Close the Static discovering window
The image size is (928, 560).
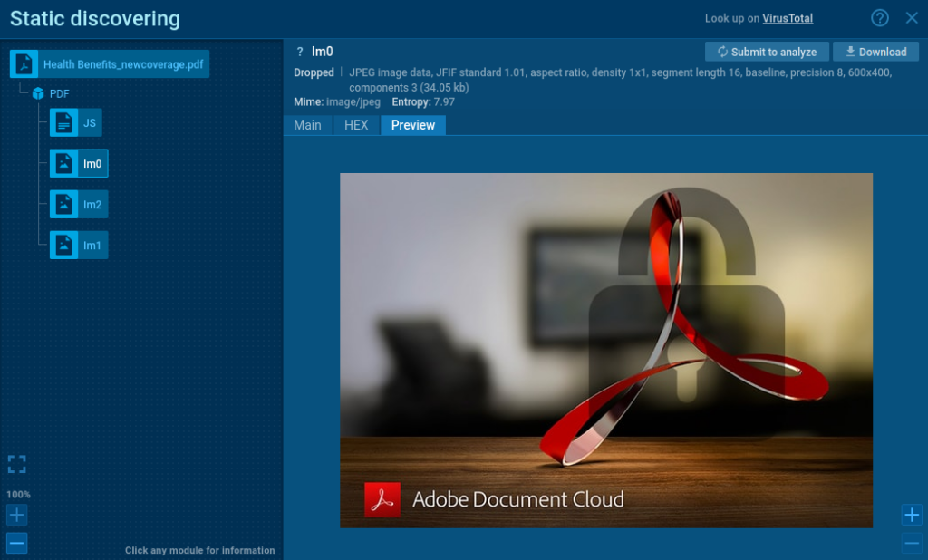[912, 18]
